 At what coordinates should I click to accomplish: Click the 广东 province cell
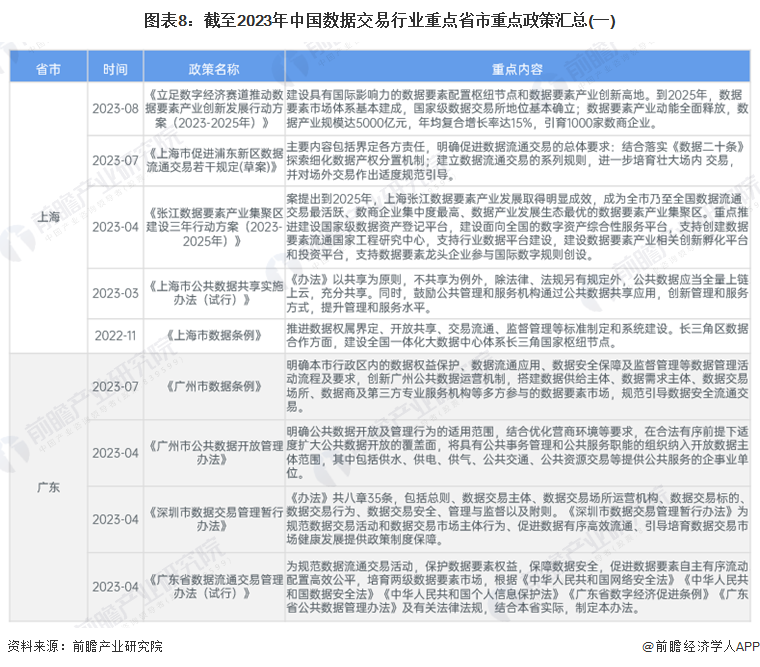click(48, 487)
